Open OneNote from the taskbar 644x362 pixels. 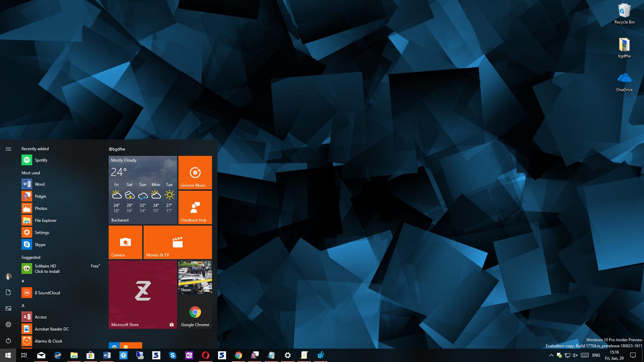[x=189, y=355]
